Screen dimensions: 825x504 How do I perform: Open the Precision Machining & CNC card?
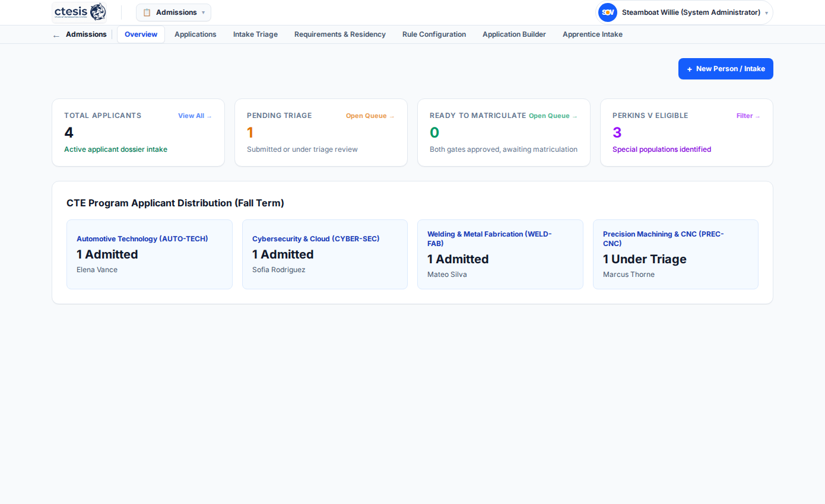[x=675, y=254]
